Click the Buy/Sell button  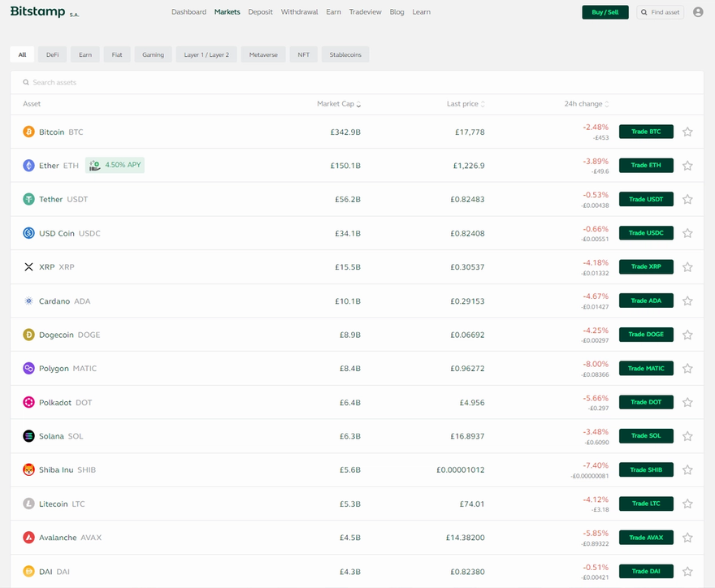point(604,11)
